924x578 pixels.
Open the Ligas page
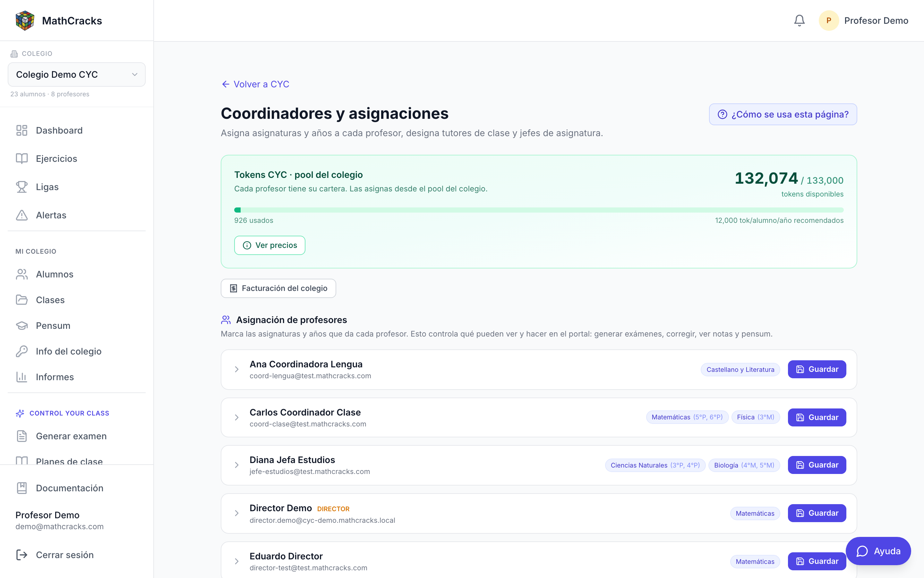point(77,187)
